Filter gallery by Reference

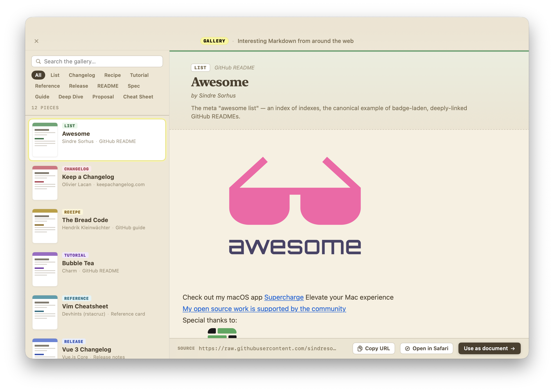coord(47,86)
